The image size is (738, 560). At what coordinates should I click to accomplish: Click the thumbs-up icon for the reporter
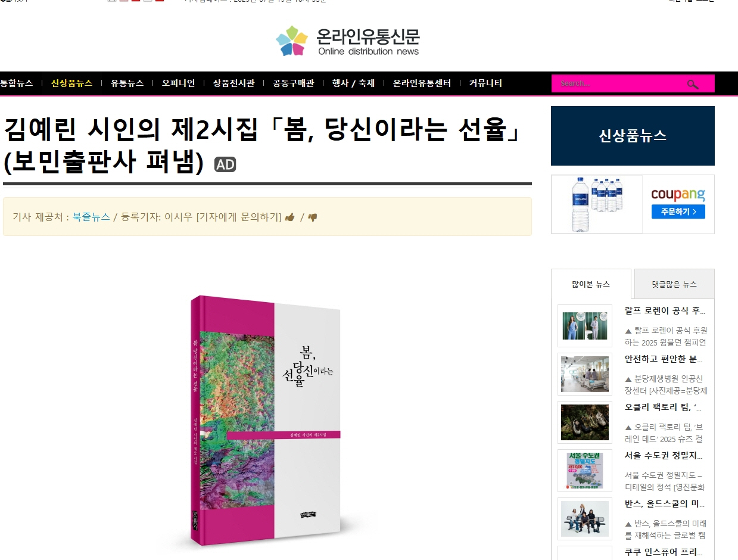point(290,217)
